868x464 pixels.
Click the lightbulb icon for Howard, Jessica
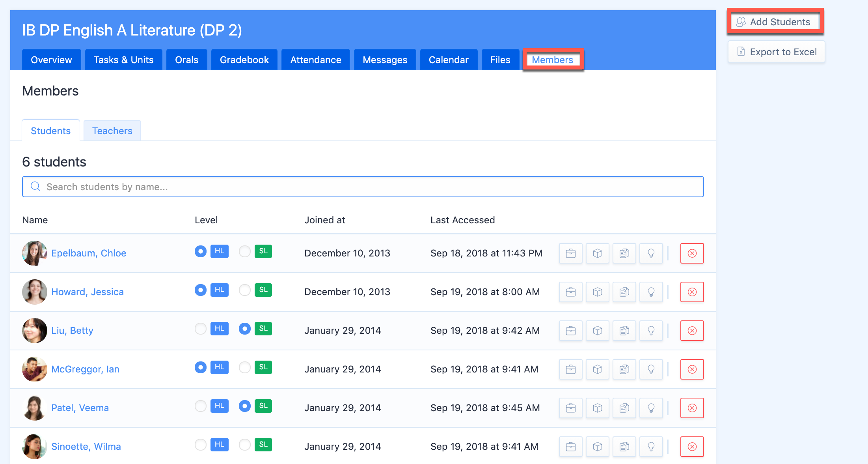coord(651,292)
